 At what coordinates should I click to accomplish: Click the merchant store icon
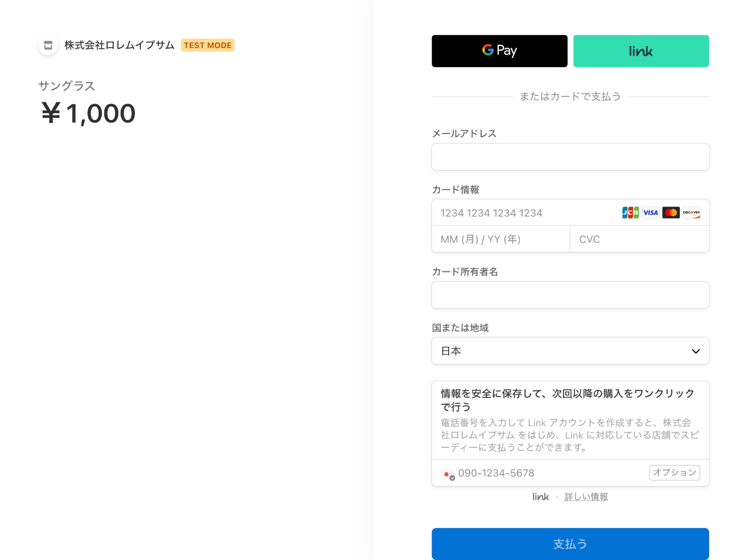point(48,45)
